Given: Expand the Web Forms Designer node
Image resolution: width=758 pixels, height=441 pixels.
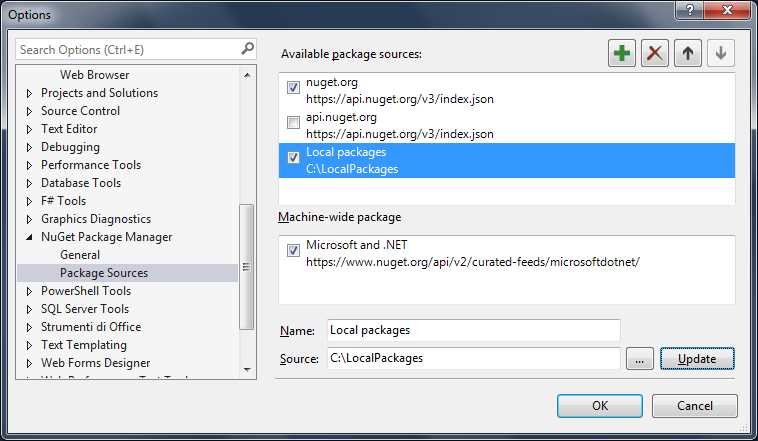Looking at the screenshot, I should tap(29, 363).
